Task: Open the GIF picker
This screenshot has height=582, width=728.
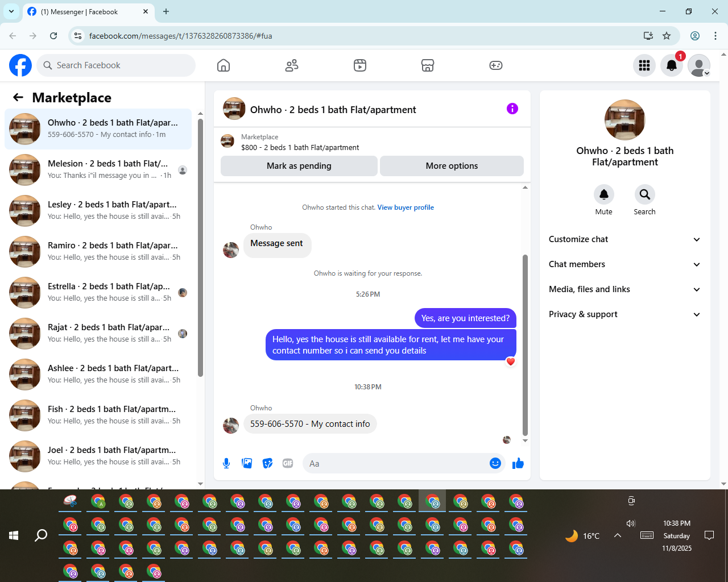Action: click(288, 463)
